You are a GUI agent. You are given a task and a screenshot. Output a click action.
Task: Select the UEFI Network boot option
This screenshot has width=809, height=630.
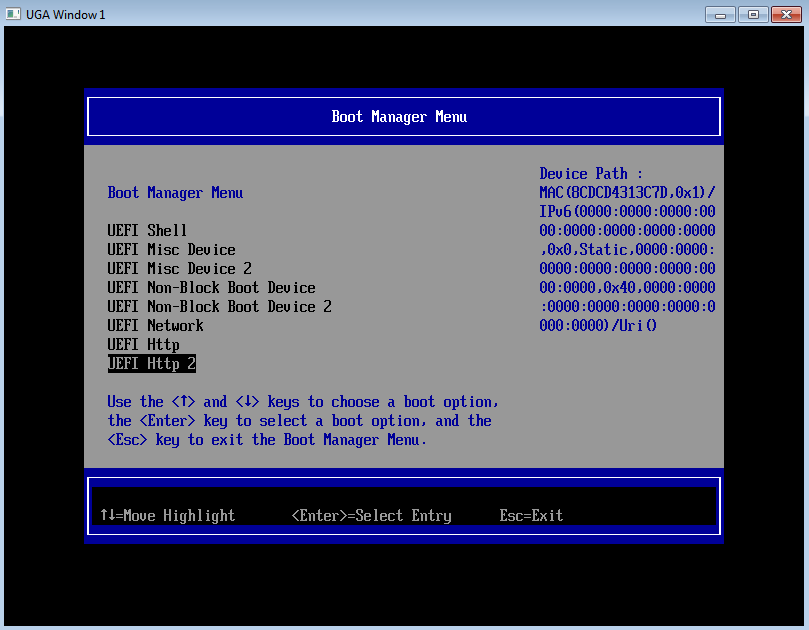155,326
